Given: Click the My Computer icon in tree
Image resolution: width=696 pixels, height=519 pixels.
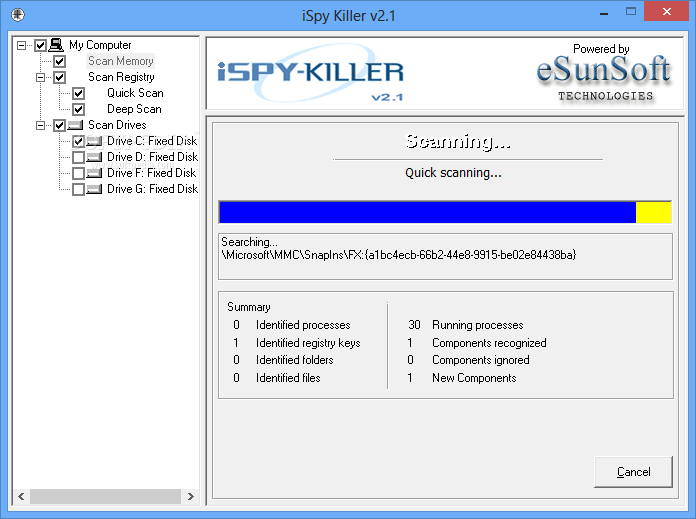Looking at the screenshot, I should (x=56, y=45).
